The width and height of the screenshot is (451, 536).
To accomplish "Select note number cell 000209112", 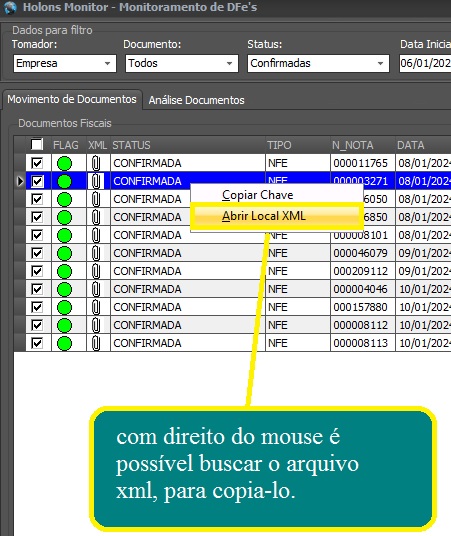I will pos(362,271).
